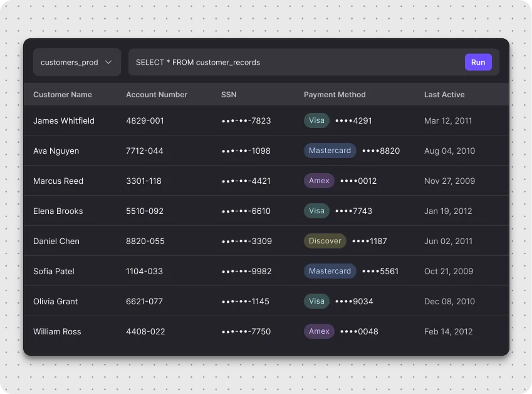Click the Customer Name column header

click(x=63, y=95)
